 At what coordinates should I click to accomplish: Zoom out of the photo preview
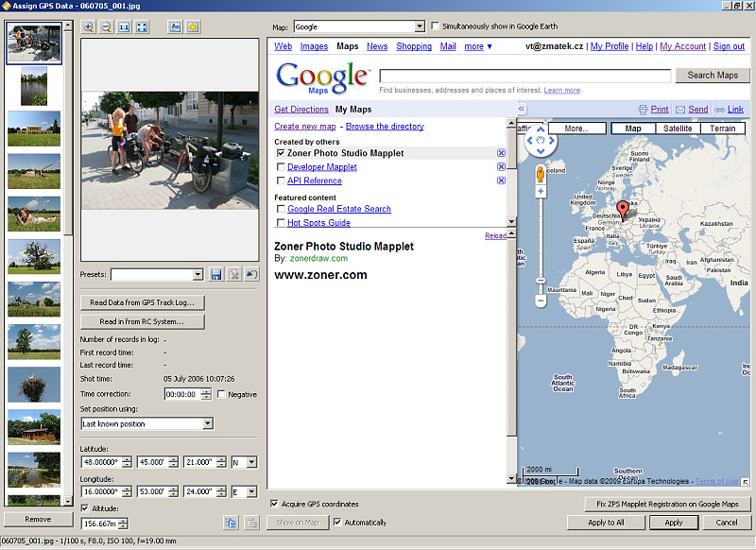106,27
